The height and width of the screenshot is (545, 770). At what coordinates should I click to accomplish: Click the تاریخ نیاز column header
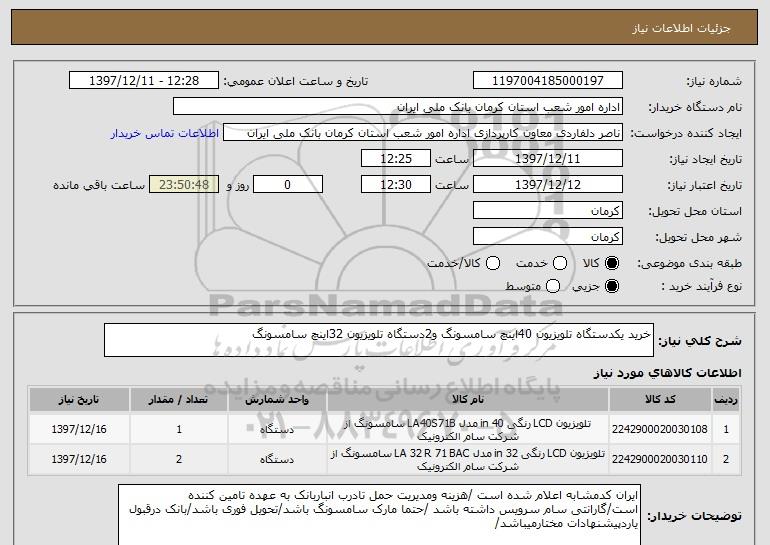point(79,400)
